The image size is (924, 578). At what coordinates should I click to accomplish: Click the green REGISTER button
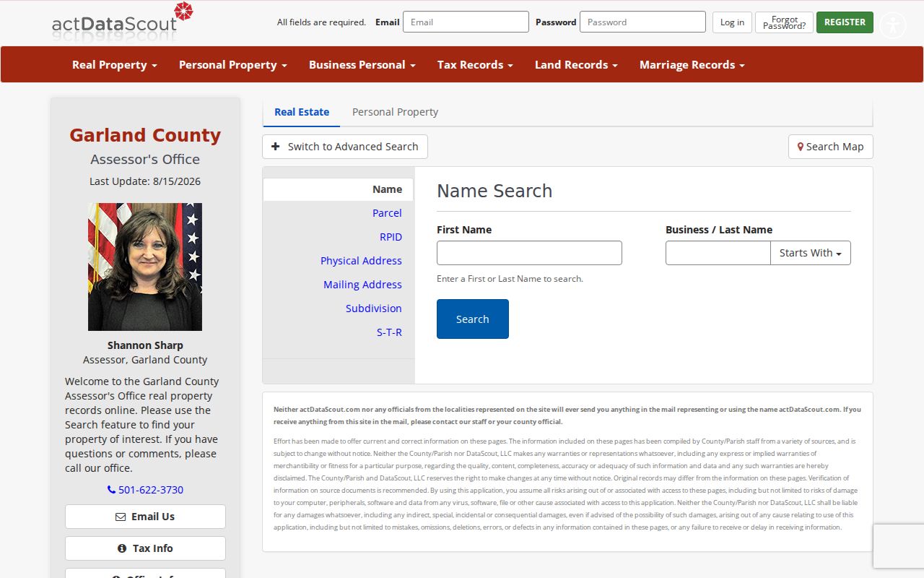click(845, 22)
